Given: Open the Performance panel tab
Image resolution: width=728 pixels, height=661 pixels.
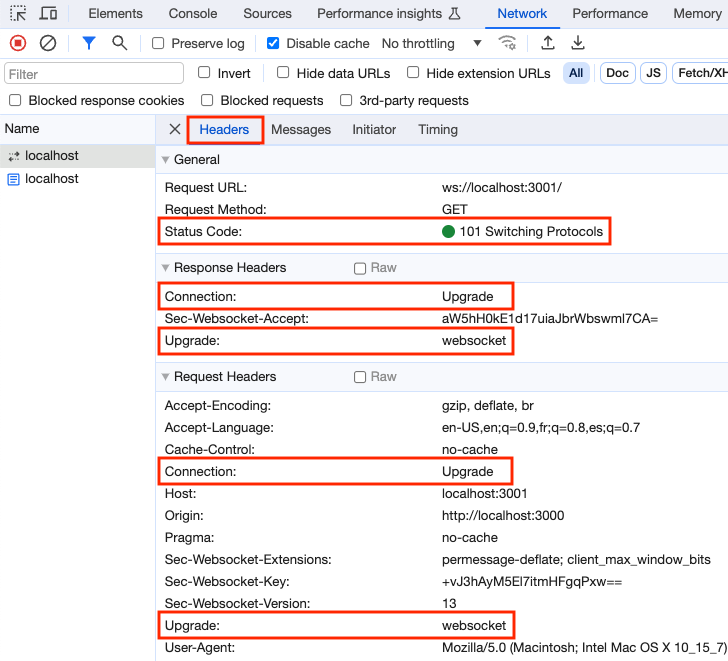Looking at the screenshot, I should point(610,13).
